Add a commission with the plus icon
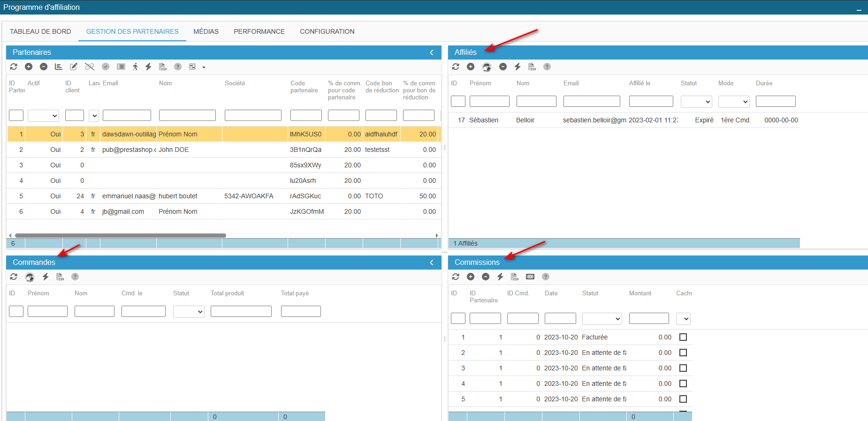 [x=471, y=277]
